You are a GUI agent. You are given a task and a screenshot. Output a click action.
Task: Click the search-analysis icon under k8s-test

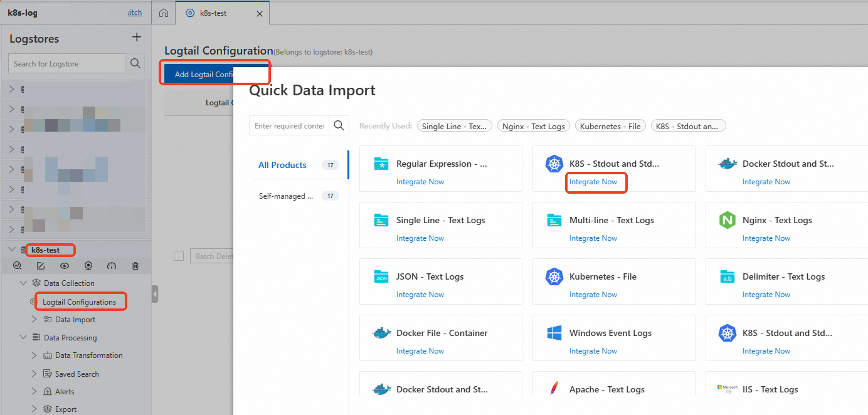(x=17, y=266)
